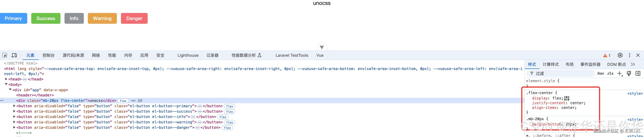This screenshot has height=137, width=644.
Task: Open the DevTools three-dot customize menu
Action: (x=630, y=55)
